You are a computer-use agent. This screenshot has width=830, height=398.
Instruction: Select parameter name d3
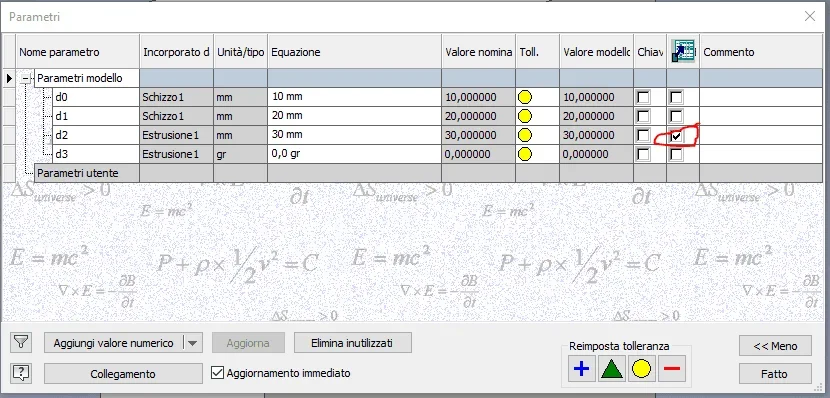[96, 155]
